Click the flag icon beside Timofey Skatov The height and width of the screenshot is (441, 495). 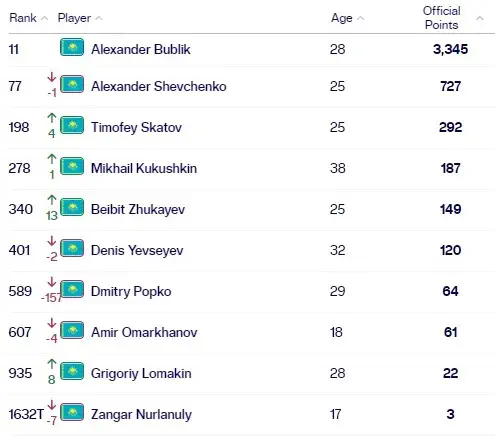[x=72, y=125]
